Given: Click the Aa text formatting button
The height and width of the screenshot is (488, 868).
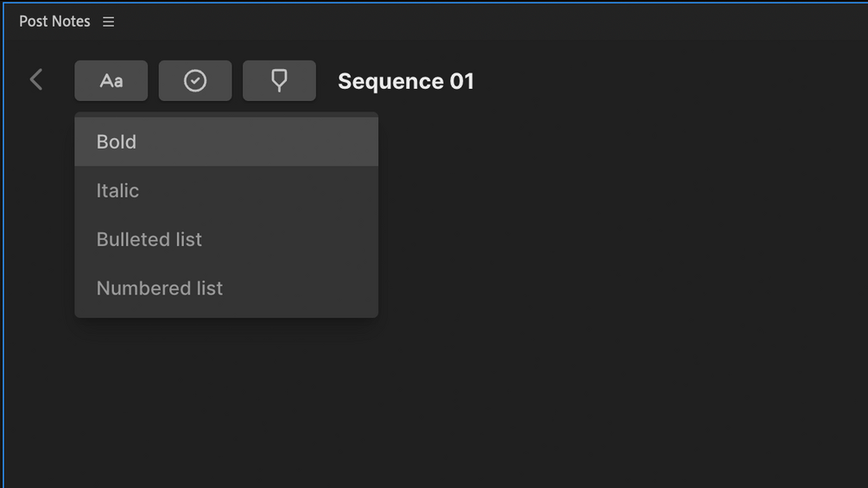Looking at the screenshot, I should (111, 81).
